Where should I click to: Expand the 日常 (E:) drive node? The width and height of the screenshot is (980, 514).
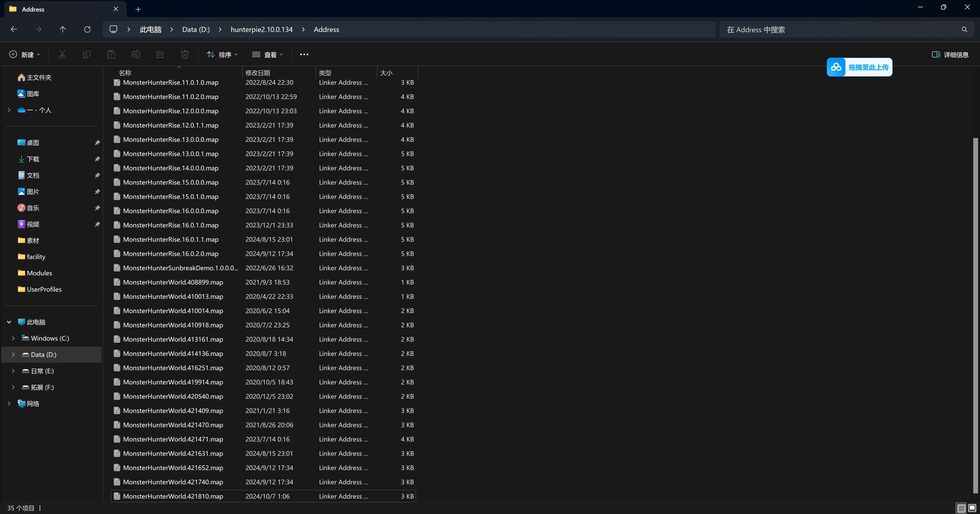pyautogui.click(x=13, y=371)
